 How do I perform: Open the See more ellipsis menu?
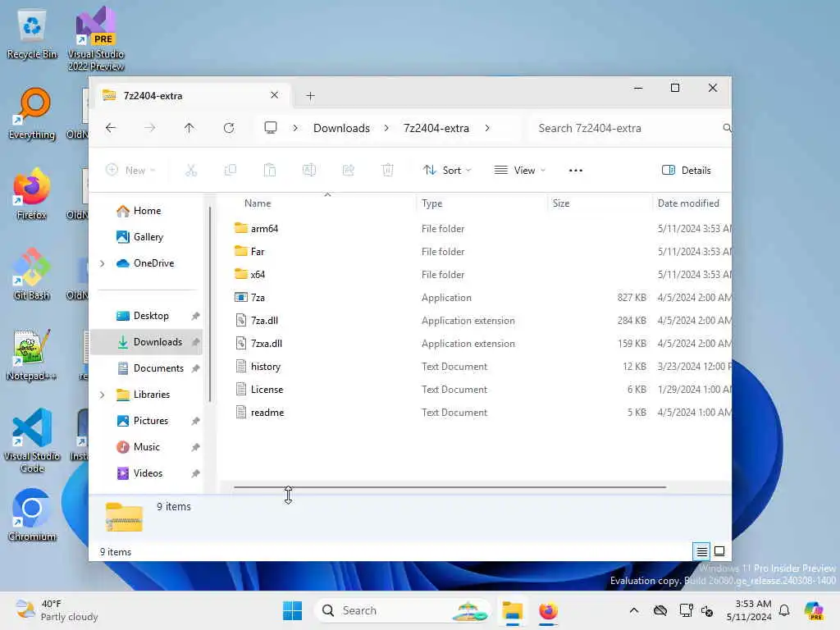575,171
